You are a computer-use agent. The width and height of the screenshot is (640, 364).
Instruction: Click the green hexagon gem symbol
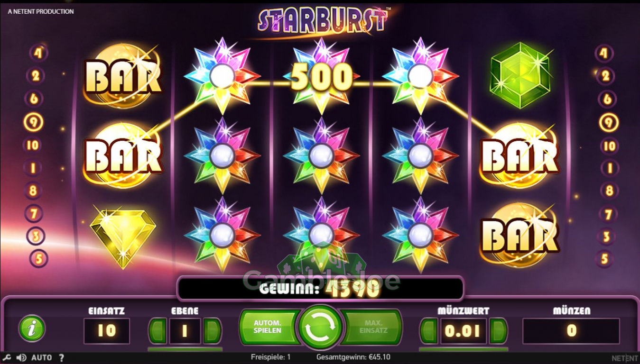pos(520,75)
